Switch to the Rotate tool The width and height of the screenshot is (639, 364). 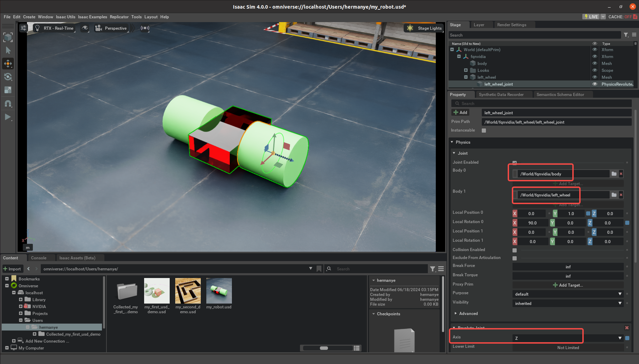(x=8, y=77)
